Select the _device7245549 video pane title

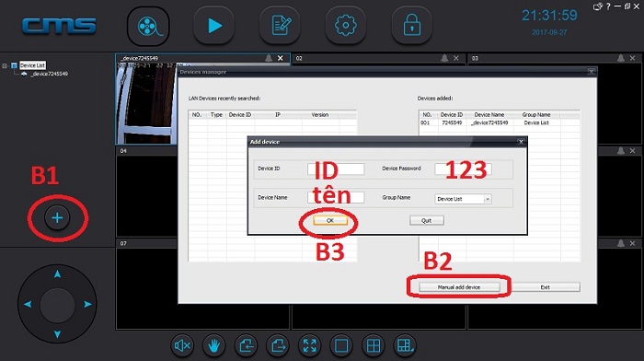pyautogui.click(x=140, y=58)
